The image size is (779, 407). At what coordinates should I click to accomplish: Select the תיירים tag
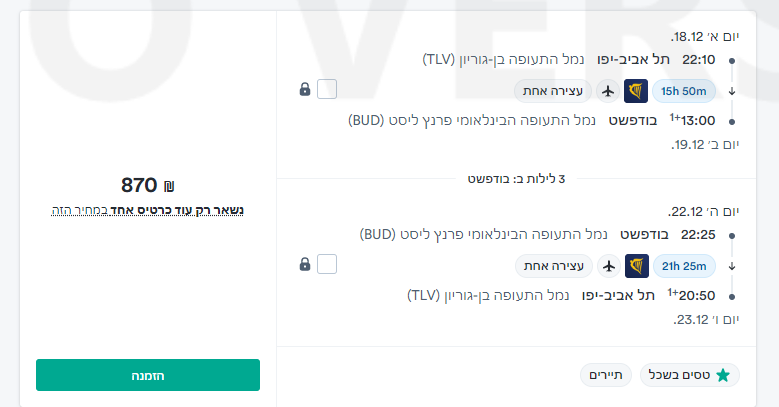[606, 375]
